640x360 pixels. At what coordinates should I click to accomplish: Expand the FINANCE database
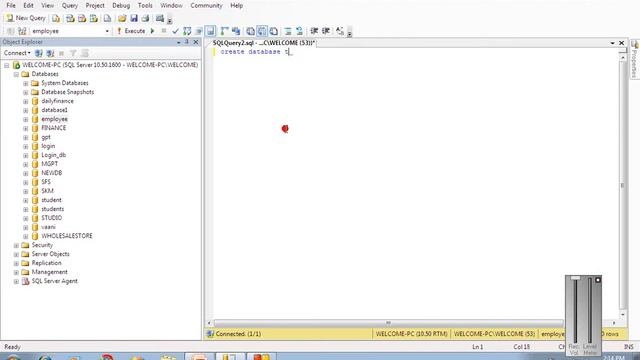[x=26, y=128]
